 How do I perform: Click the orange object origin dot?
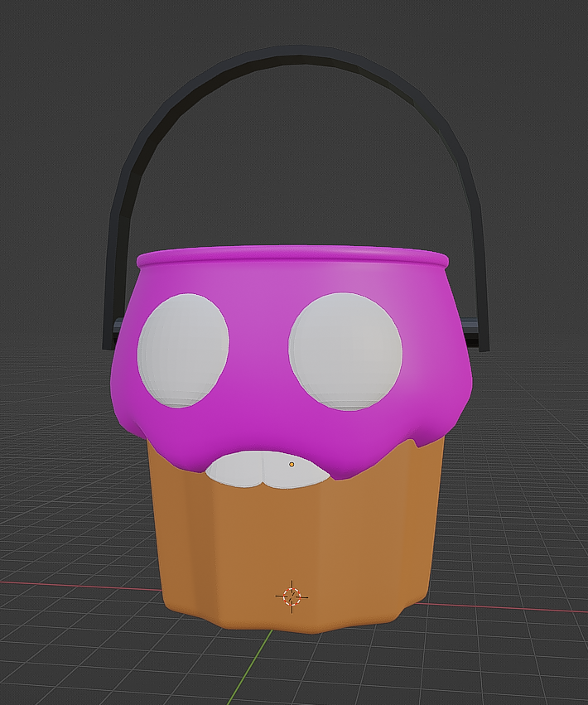[x=292, y=464]
